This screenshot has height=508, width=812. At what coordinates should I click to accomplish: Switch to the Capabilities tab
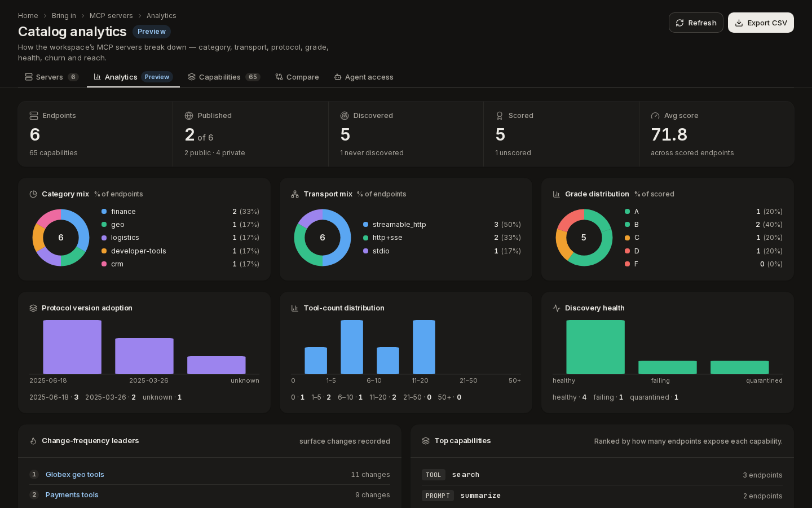pyautogui.click(x=224, y=77)
